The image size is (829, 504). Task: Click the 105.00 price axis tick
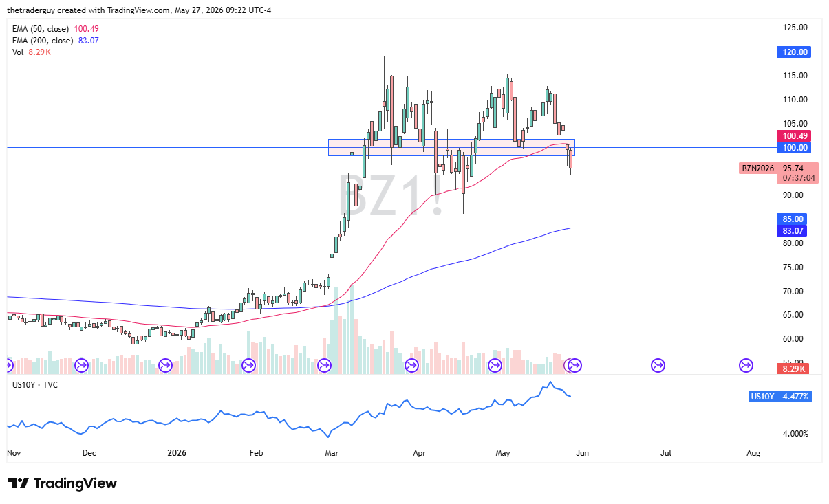pyautogui.click(x=795, y=124)
